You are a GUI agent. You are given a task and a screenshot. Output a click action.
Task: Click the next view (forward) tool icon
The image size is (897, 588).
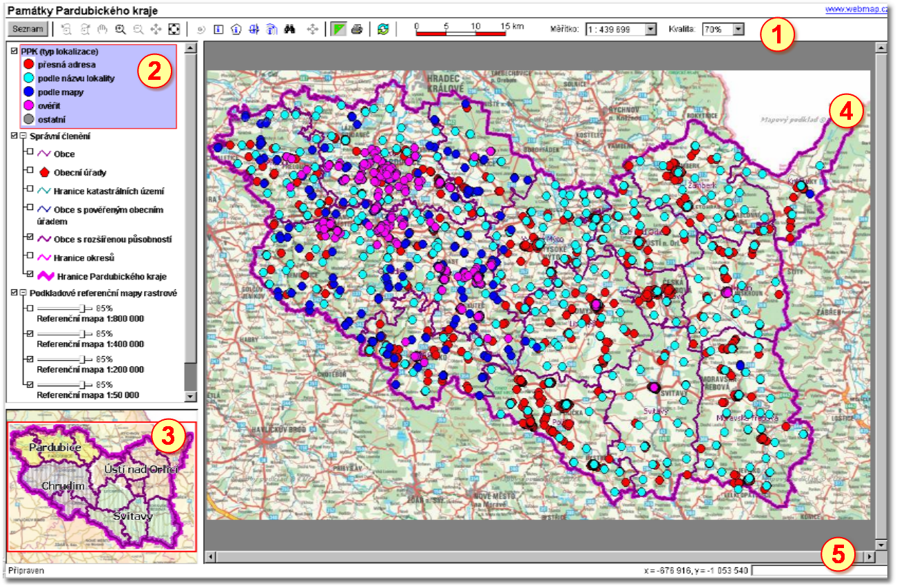click(x=85, y=30)
